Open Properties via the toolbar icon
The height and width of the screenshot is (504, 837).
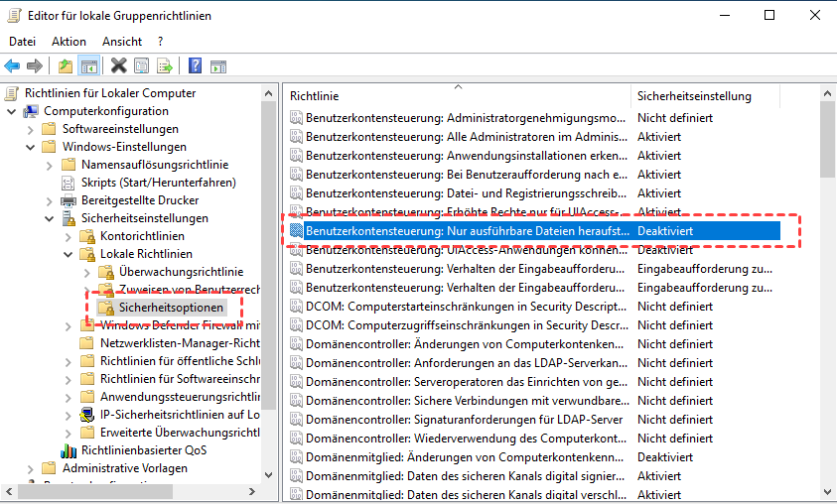click(141, 66)
